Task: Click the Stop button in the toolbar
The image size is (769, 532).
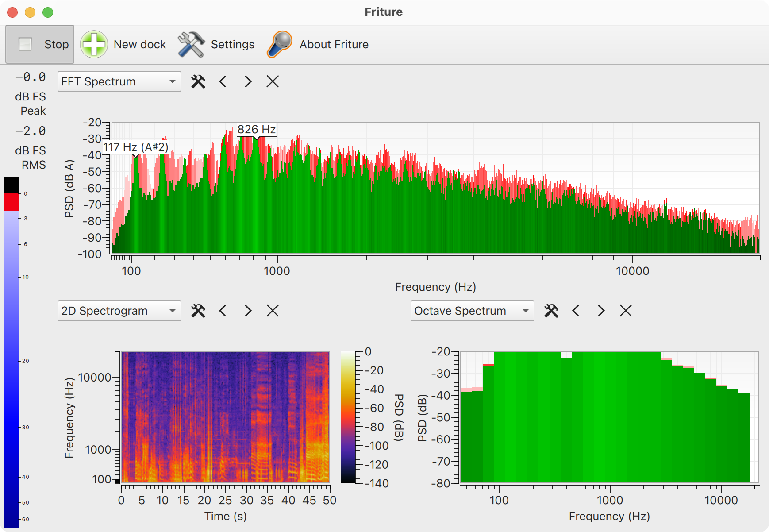Action: (40, 44)
